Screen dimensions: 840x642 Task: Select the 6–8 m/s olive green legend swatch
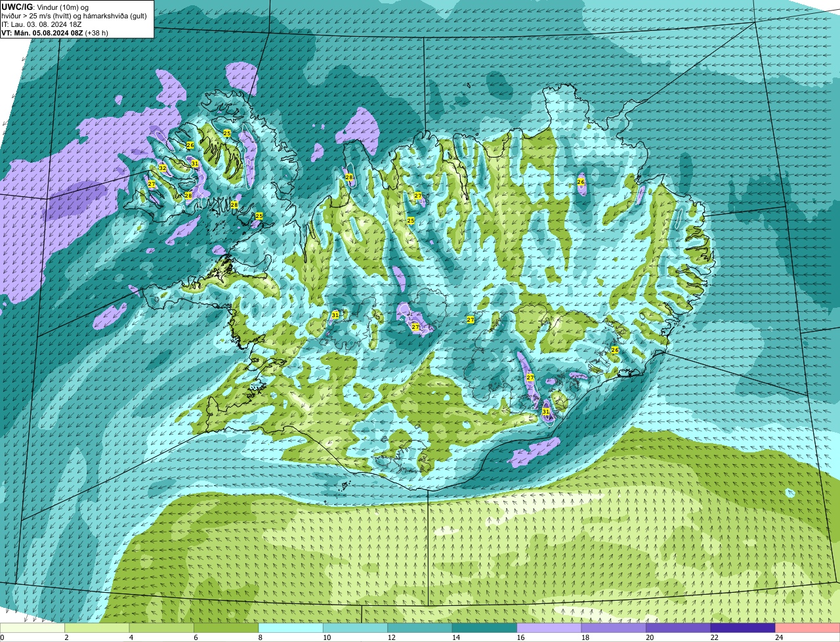pyautogui.click(x=226, y=628)
